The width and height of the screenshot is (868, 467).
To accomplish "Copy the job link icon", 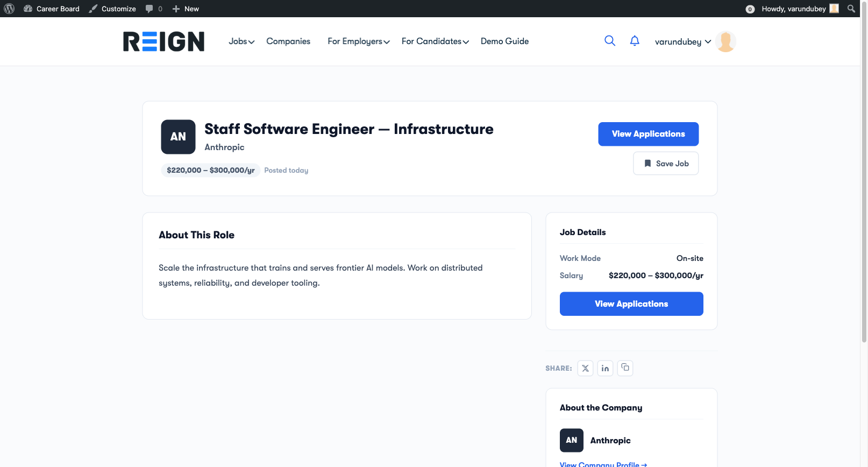I will point(625,368).
